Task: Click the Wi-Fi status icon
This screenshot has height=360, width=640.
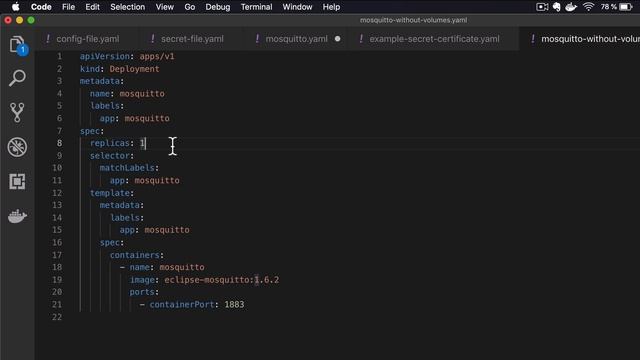Action: pyautogui.click(x=588, y=7)
